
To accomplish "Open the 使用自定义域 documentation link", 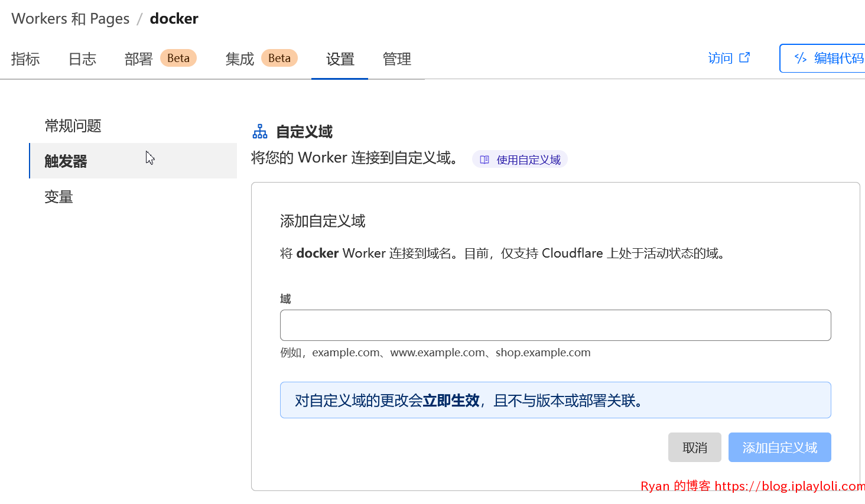I will [x=520, y=160].
